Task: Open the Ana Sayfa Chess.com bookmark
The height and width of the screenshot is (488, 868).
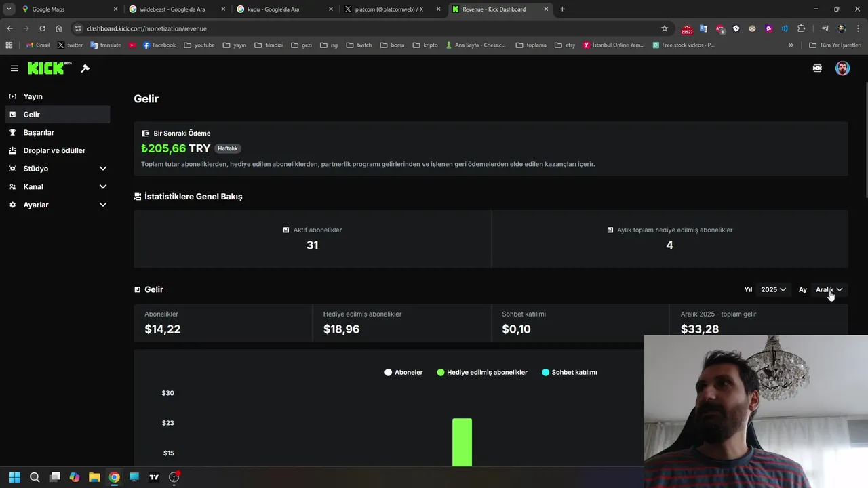Action: [475, 45]
